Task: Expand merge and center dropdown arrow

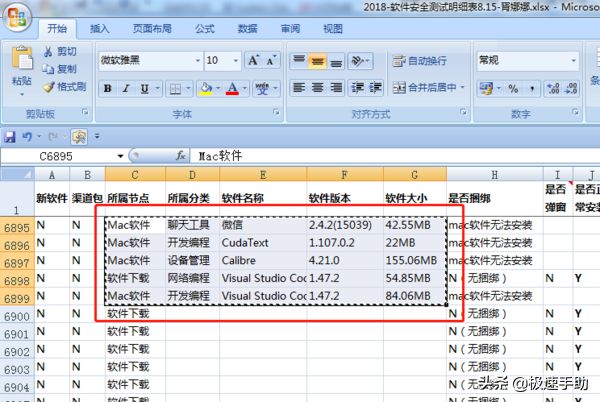Action: click(462, 88)
